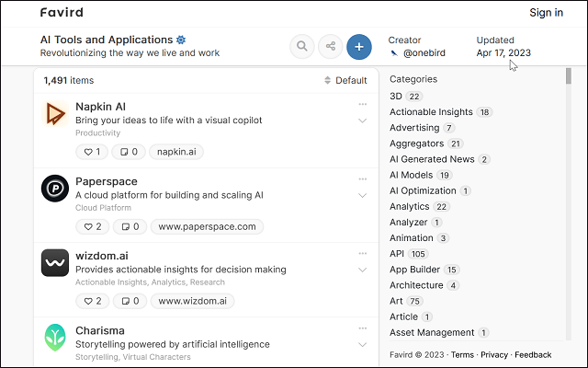The width and height of the screenshot is (588, 368).
Task: Click the search magnifier icon
Action: click(301, 46)
